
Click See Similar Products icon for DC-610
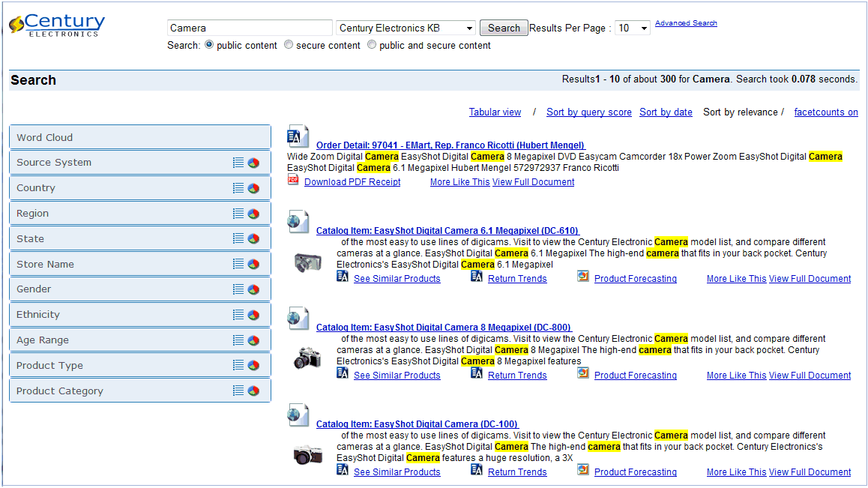pos(343,277)
